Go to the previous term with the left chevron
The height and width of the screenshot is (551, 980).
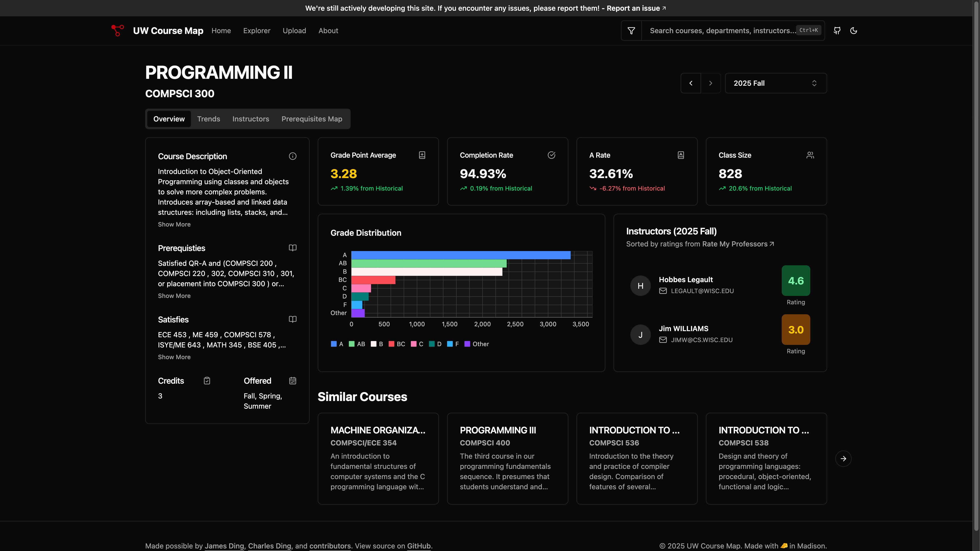691,83
